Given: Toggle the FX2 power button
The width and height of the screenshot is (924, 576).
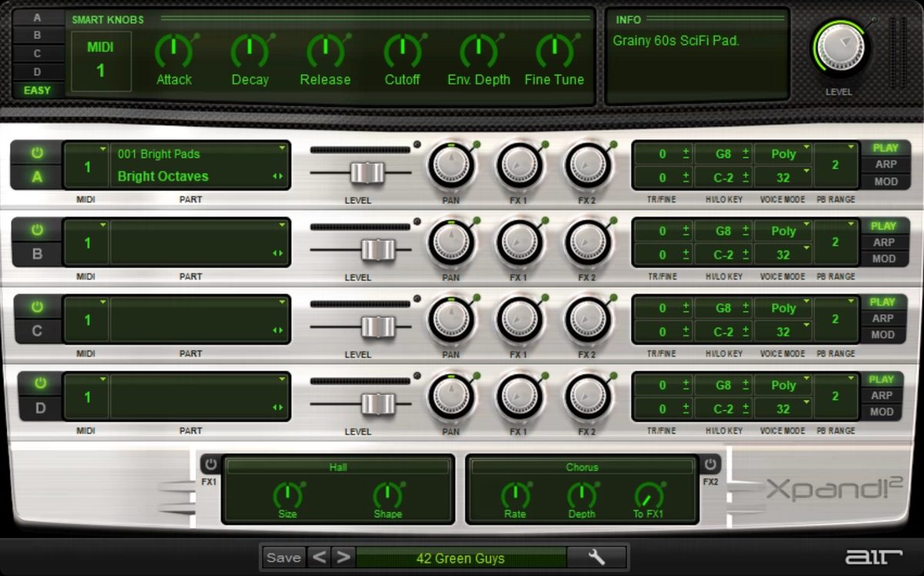Looking at the screenshot, I should [x=710, y=464].
